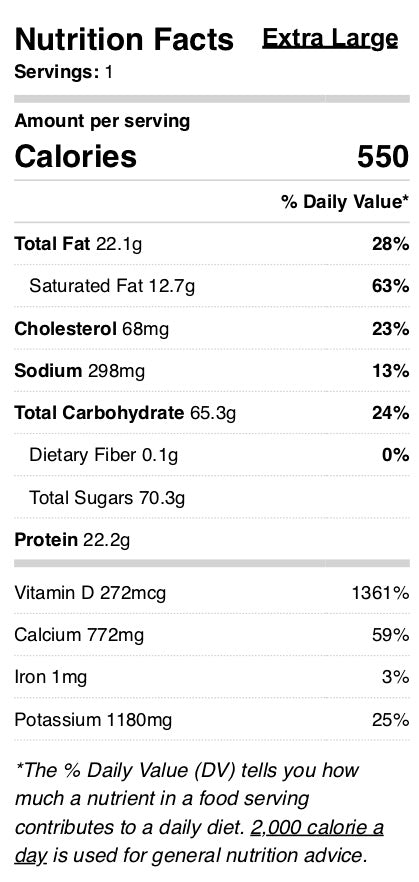This screenshot has width=419, height=882.
Task: Click the Saturated Fat 63% value
Action: tap(390, 286)
